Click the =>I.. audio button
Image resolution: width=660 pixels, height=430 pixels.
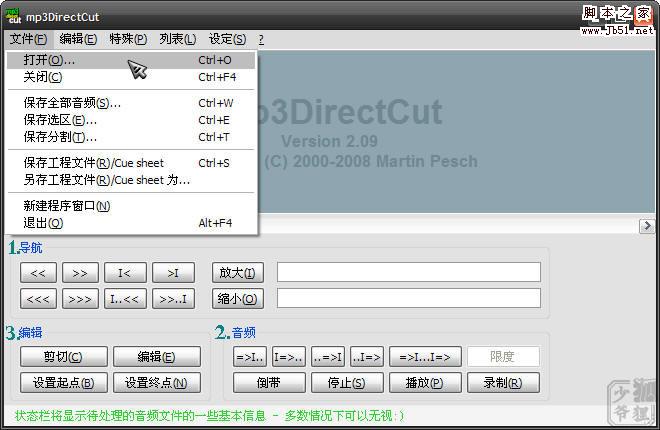(x=250, y=357)
